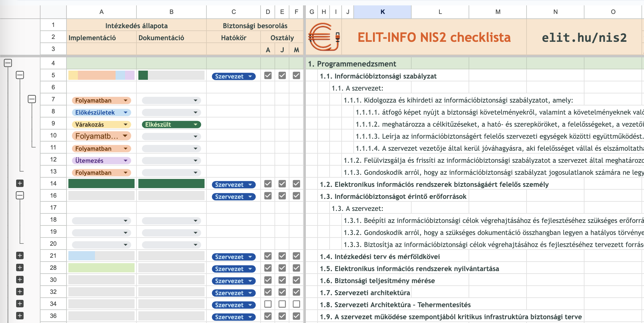644x323 pixels.
Task: Open the "Előkészületek" dropdown in row 8
Action: click(x=126, y=112)
